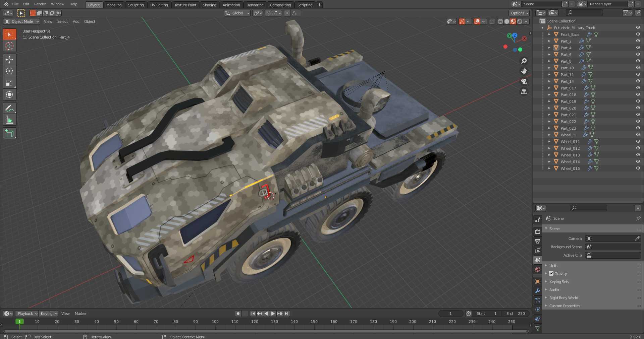Open Render properties tab
This screenshot has height=339, width=644.
(538, 231)
